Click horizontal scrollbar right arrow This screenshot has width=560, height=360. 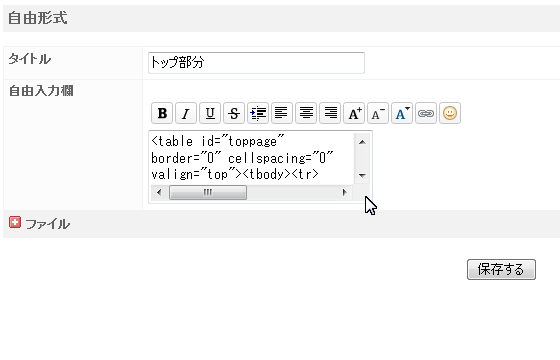[x=344, y=192]
